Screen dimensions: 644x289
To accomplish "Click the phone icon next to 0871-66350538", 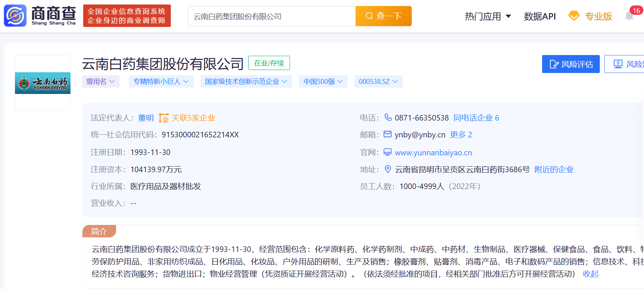I will click(x=388, y=118).
